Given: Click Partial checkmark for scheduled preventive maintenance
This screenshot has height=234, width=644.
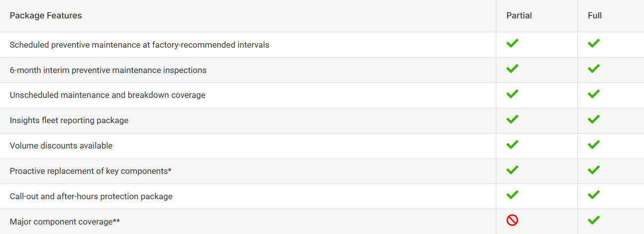Looking at the screenshot, I should click(x=512, y=43).
